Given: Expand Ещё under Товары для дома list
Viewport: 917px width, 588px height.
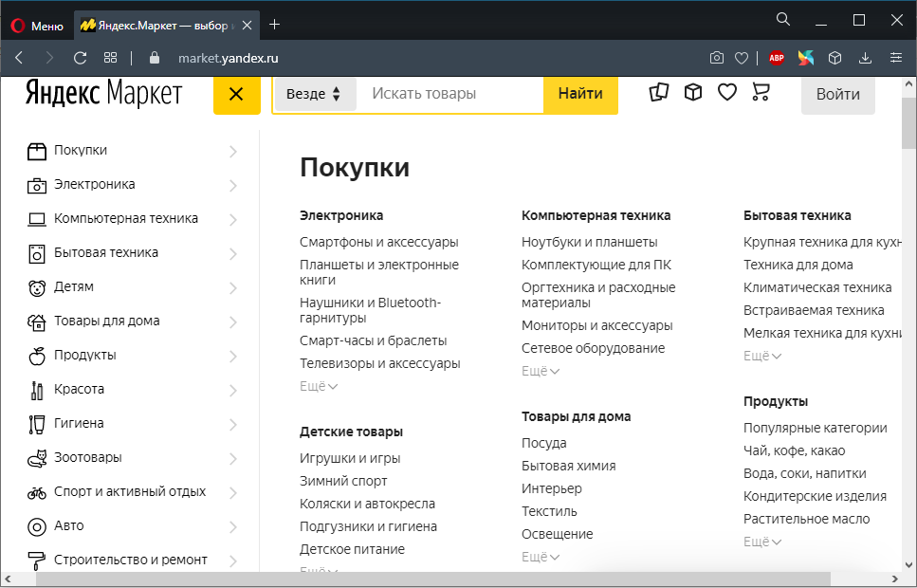Looking at the screenshot, I should pos(541,557).
